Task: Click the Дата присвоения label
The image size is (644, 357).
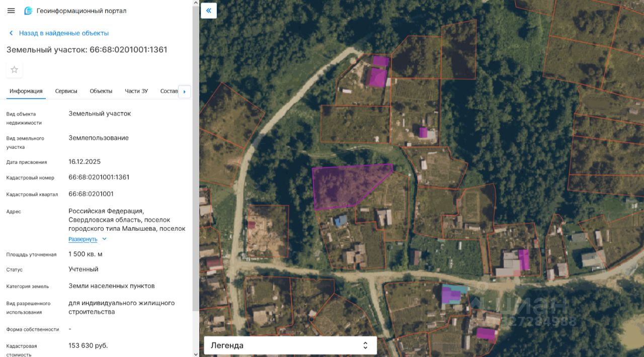Action: [27, 162]
